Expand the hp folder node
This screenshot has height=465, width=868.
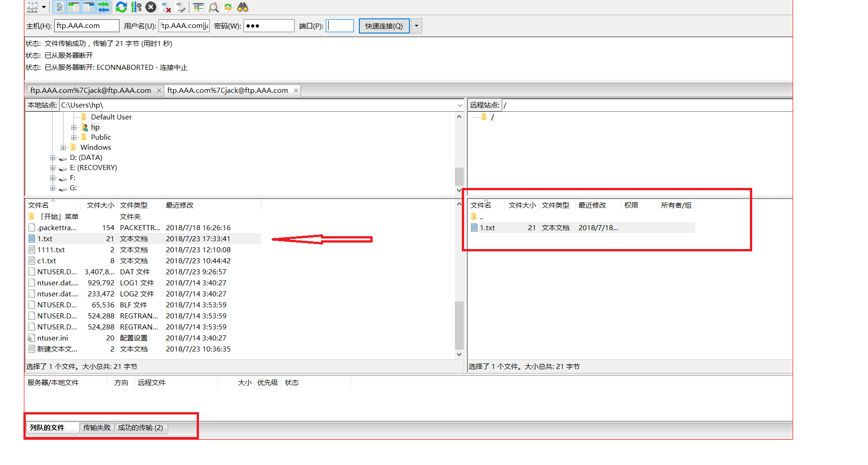click(74, 127)
